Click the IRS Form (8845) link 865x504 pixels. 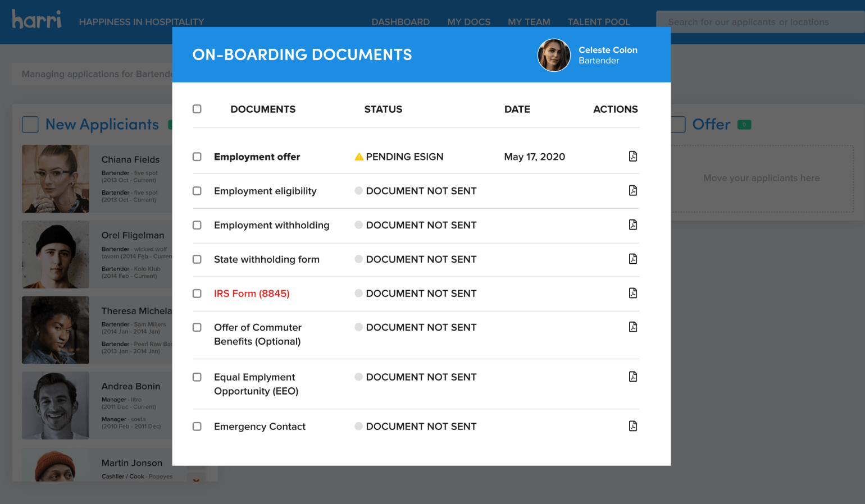(x=252, y=294)
